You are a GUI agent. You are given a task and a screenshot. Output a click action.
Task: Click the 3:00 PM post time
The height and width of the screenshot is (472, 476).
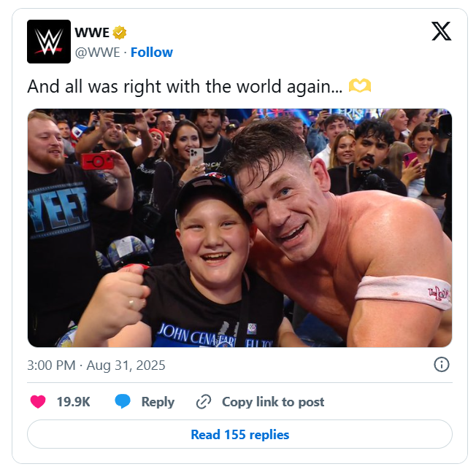pos(51,365)
